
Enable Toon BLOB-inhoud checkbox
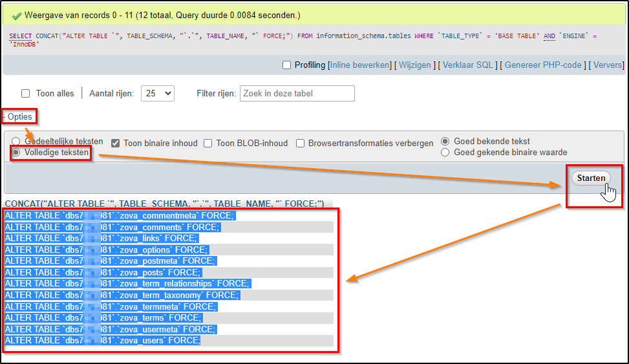pos(208,144)
